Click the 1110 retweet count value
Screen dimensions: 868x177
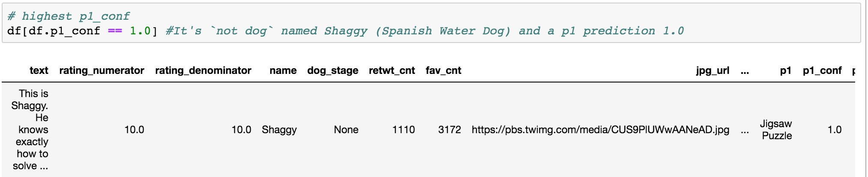pos(404,130)
